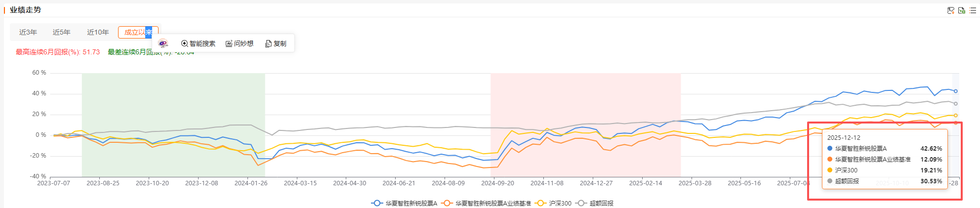
Task: Open the list view icon at top right
Action: pos(973,10)
